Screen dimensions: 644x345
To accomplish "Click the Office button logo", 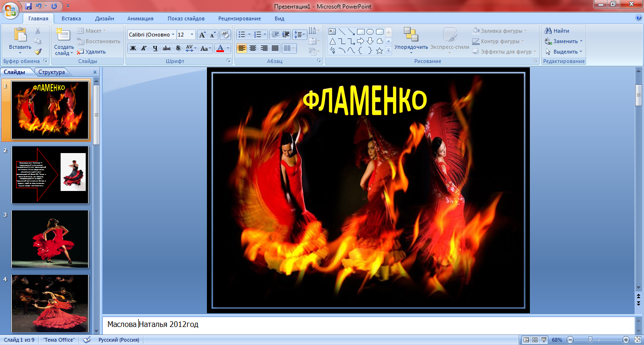I will pos(10,10).
